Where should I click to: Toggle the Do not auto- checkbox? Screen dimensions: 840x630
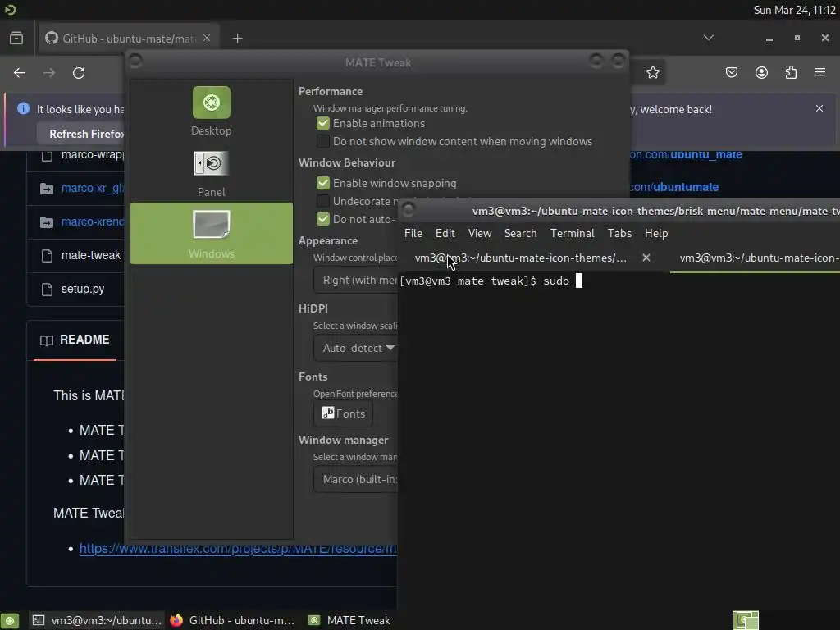coord(323,219)
